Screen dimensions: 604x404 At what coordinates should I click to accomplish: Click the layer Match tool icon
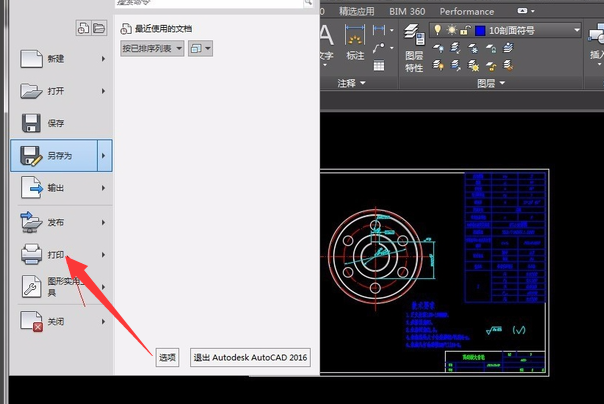pos(508,65)
